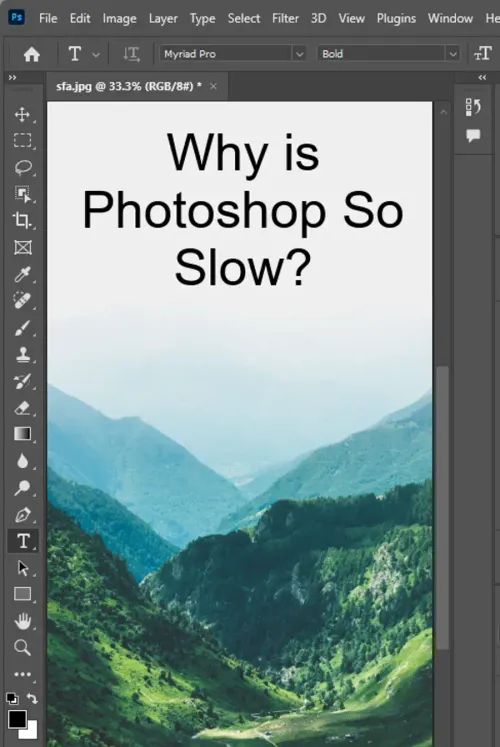Open the Comments panel icon
Screen dimensions: 500x747
tap(473, 136)
